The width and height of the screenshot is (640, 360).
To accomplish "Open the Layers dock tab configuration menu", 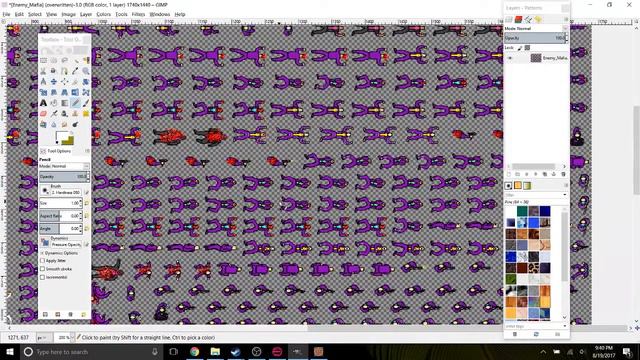I will pyautogui.click(x=566, y=19).
